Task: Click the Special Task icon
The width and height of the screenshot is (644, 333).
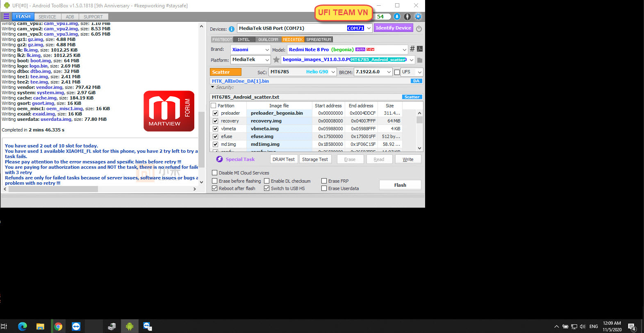Action: [219, 159]
